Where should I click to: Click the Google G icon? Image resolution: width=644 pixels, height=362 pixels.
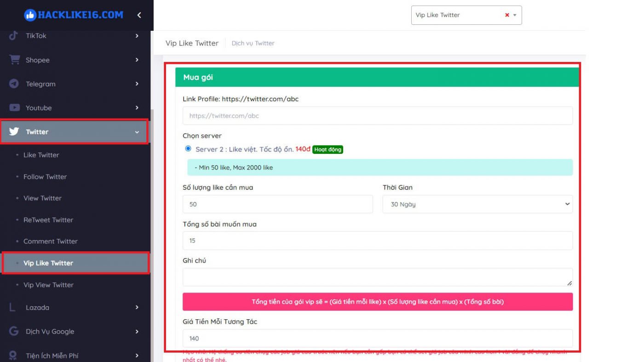14,331
